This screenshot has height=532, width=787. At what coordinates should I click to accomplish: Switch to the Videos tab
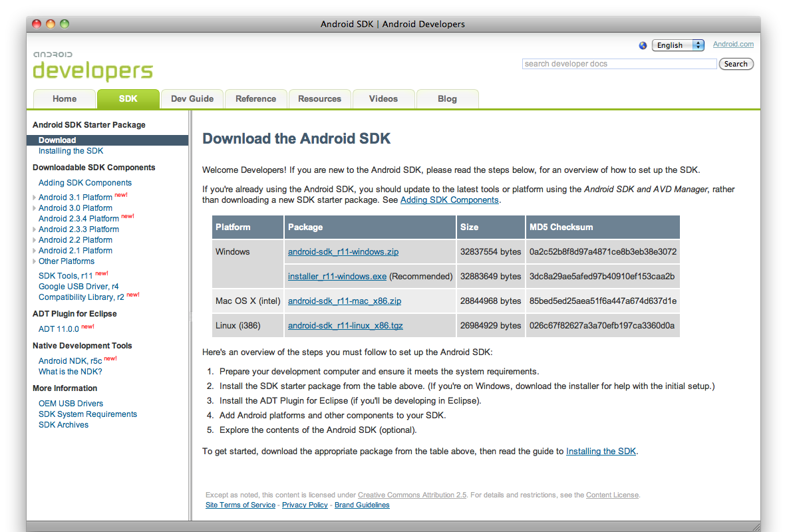pyautogui.click(x=383, y=99)
